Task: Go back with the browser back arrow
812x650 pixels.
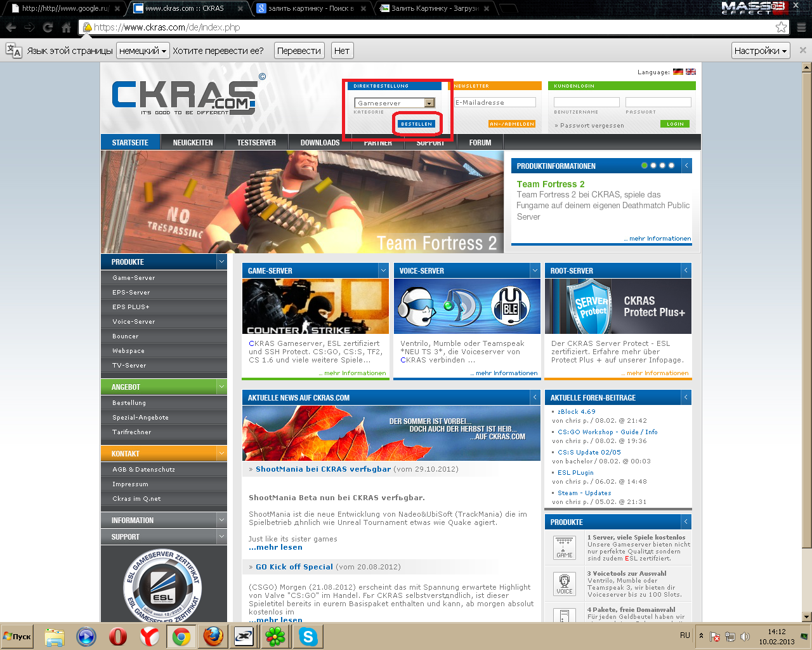Action: (11, 27)
